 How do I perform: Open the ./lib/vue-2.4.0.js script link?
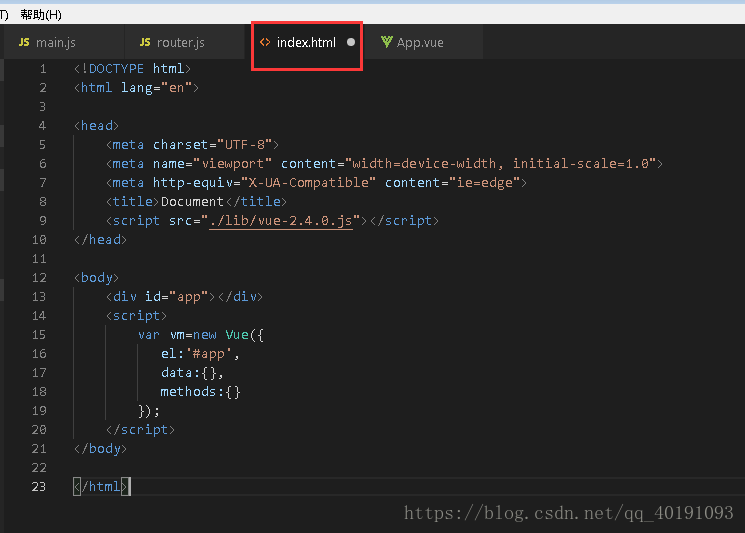(281, 221)
